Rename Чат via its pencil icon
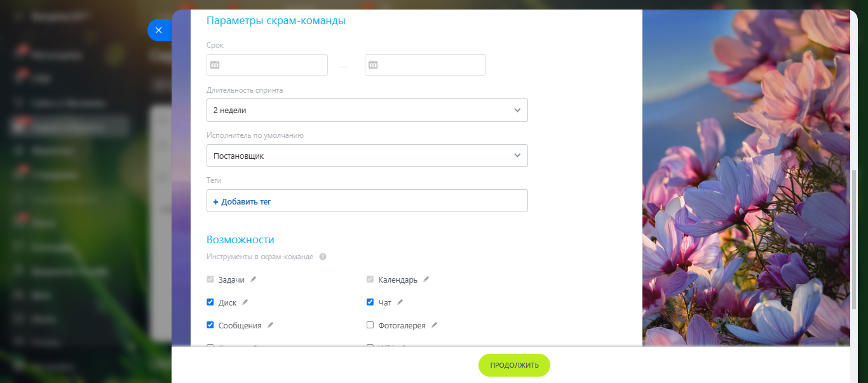 pos(400,302)
